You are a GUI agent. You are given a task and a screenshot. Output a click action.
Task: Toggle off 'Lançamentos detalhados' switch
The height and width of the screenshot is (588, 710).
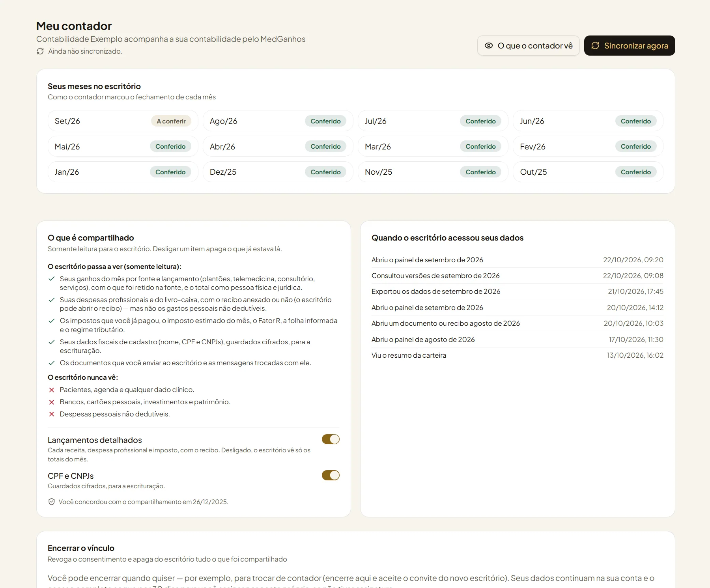click(331, 439)
